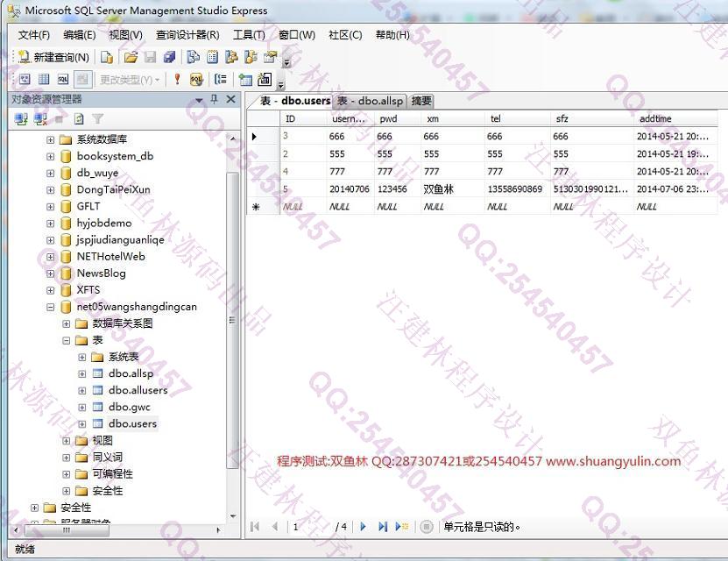Click the 新建查询(N) toolbar button
Viewport: 728px width, 561px height.
pyautogui.click(x=53, y=57)
